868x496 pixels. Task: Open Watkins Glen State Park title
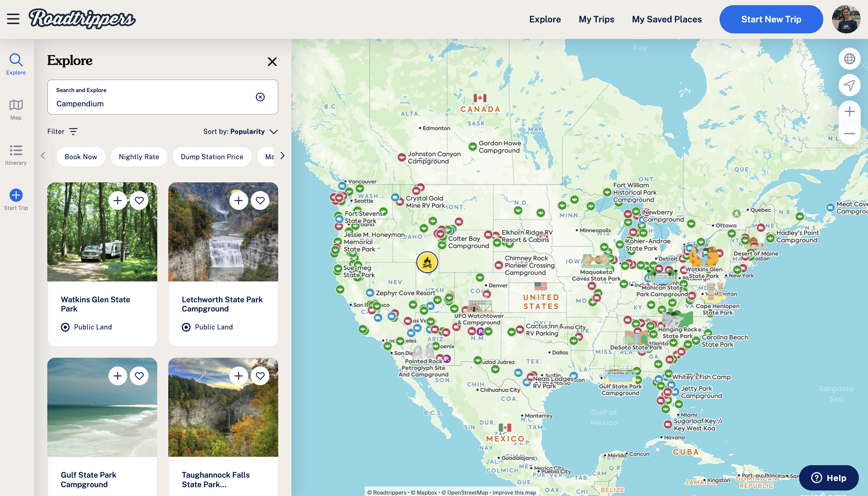click(95, 304)
